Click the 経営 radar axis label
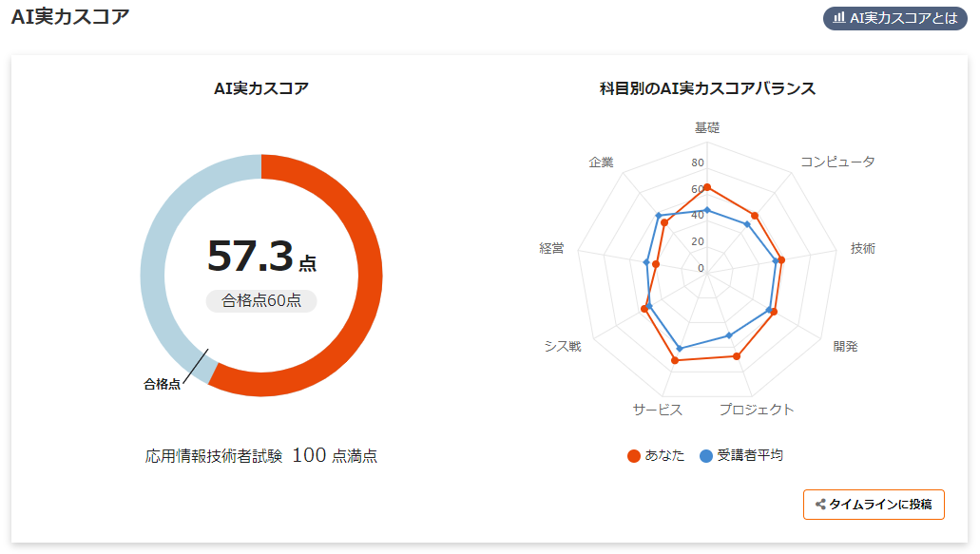The height and width of the screenshot is (554, 980). coord(551,249)
